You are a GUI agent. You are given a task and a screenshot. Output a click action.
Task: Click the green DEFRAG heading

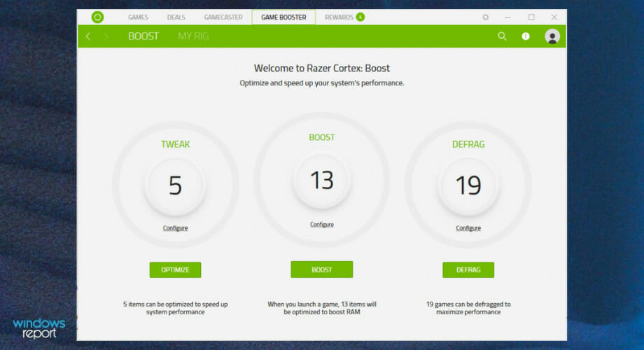pyautogui.click(x=468, y=144)
